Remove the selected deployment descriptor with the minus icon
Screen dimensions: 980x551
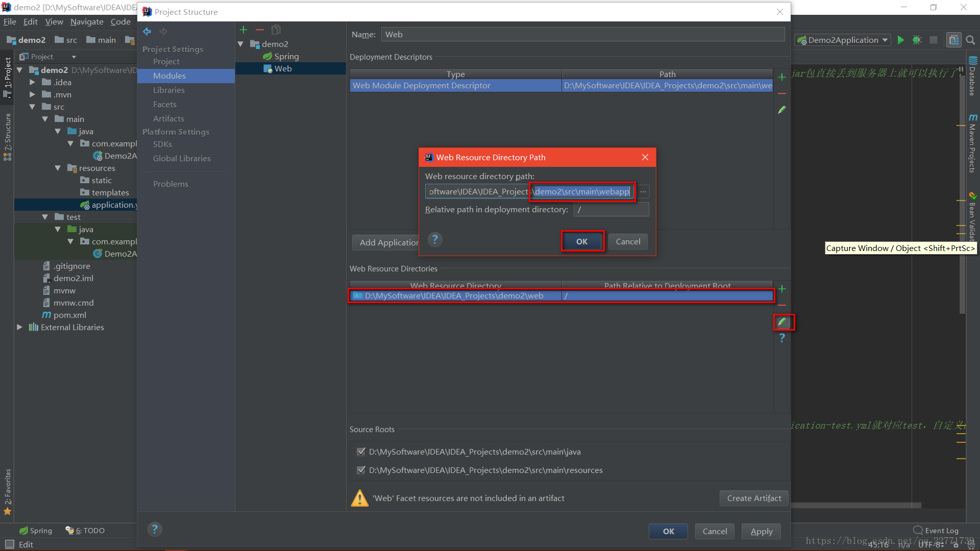pyautogui.click(x=781, y=94)
